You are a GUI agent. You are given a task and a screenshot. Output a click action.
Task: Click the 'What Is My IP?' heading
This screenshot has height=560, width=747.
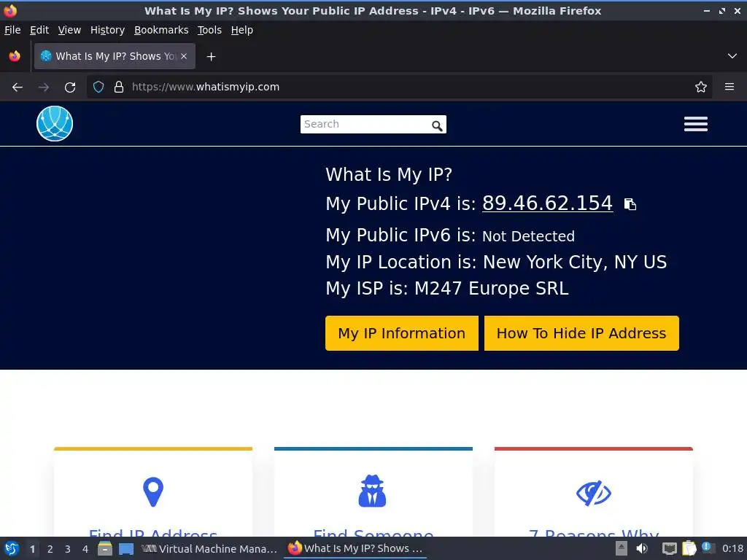389,175
